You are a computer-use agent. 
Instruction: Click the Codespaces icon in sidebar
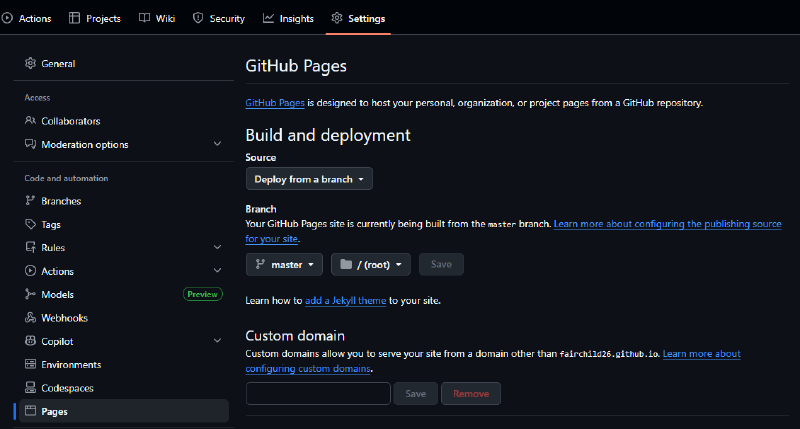(x=30, y=388)
